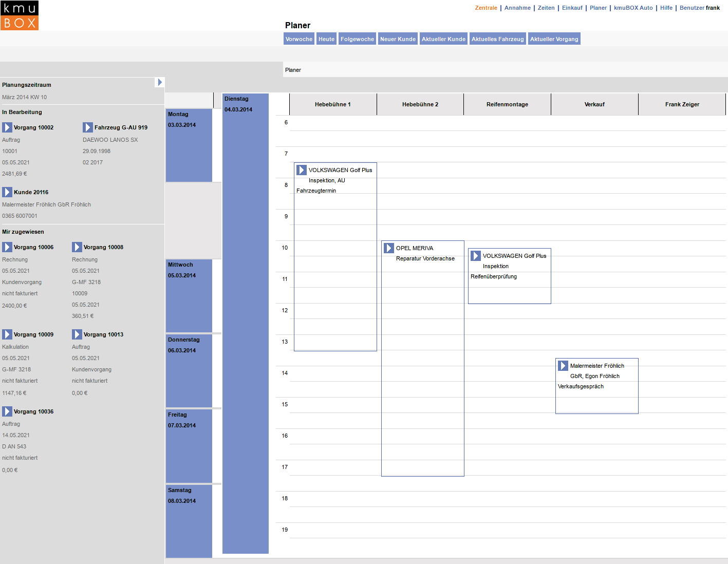728x564 pixels.
Task: Click the arrow icon beside Kunde 20116
Action: 7,192
